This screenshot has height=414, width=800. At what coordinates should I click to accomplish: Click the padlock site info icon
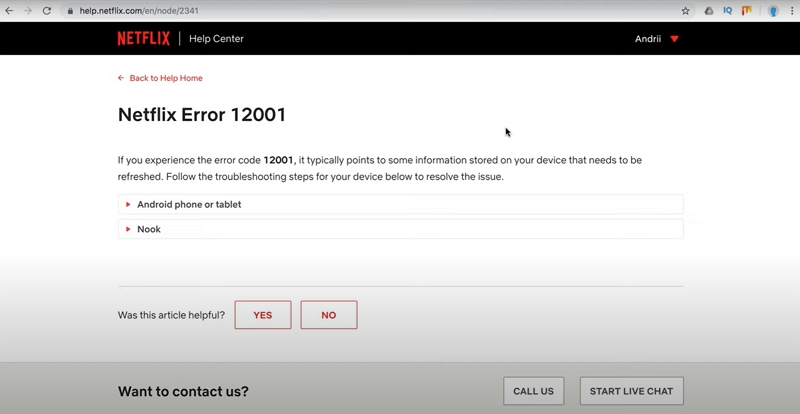pyautogui.click(x=70, y=11)
